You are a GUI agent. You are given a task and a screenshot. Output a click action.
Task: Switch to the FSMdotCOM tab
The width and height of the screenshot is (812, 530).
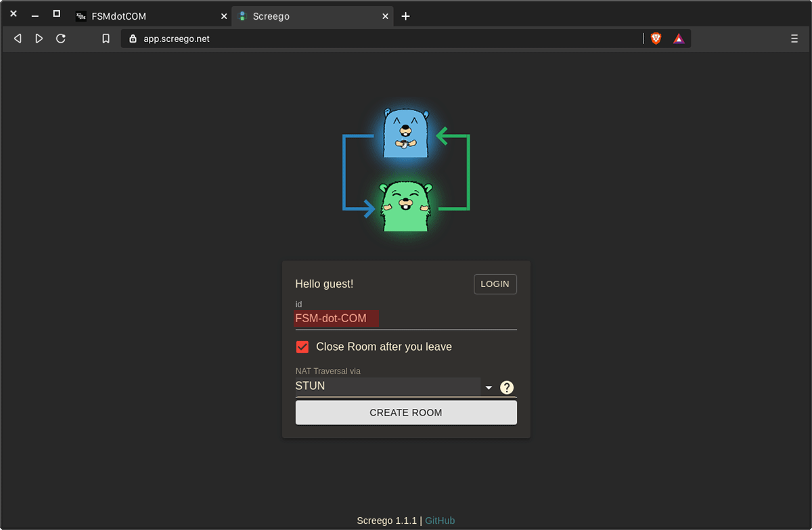point(152,16)
